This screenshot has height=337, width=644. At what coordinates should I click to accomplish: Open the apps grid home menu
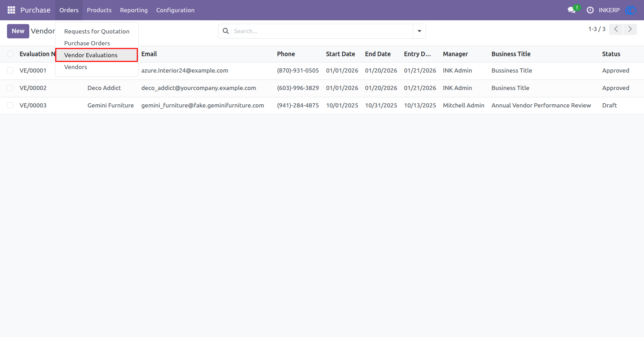(11, 10)
